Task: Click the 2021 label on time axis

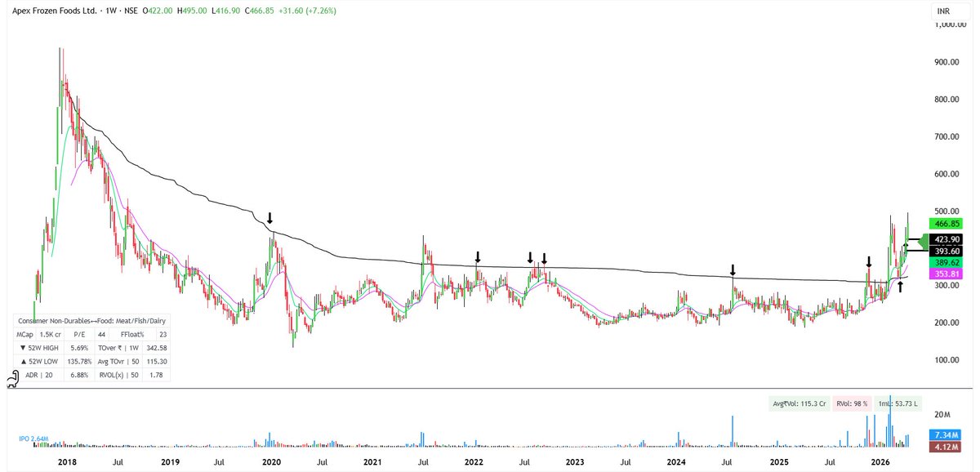Action: [x=372, y=464]
